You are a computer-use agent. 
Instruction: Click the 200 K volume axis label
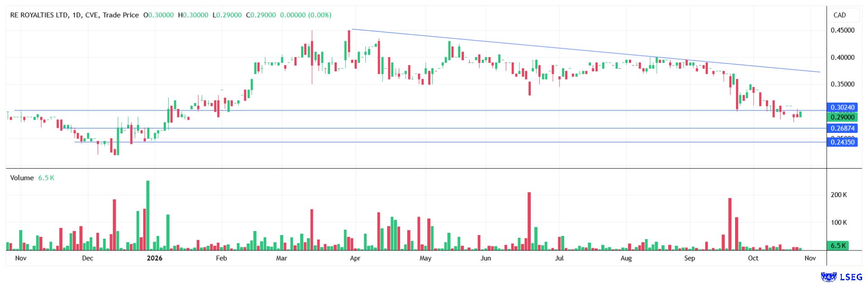pyautogui.click(x=839, y=195)
